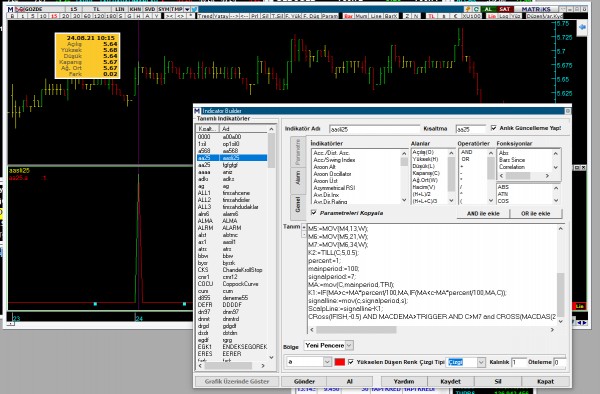Click the LIN button in chart header
The height and width of the screenshot is (394, 600).
click(120, 9)
